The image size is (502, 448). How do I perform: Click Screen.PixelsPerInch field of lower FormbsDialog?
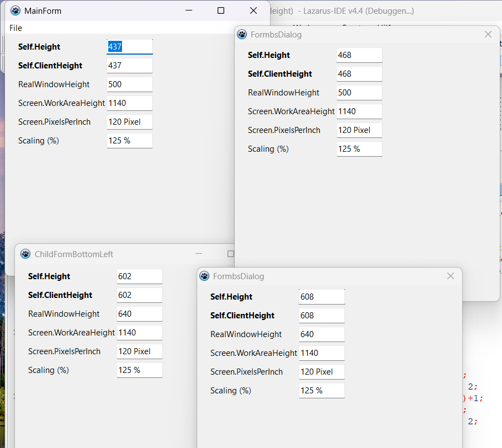point(321,371)
